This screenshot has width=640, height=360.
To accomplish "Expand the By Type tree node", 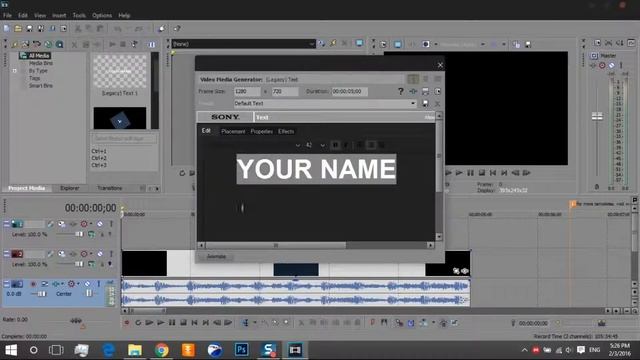I will [x=15, y=71].
